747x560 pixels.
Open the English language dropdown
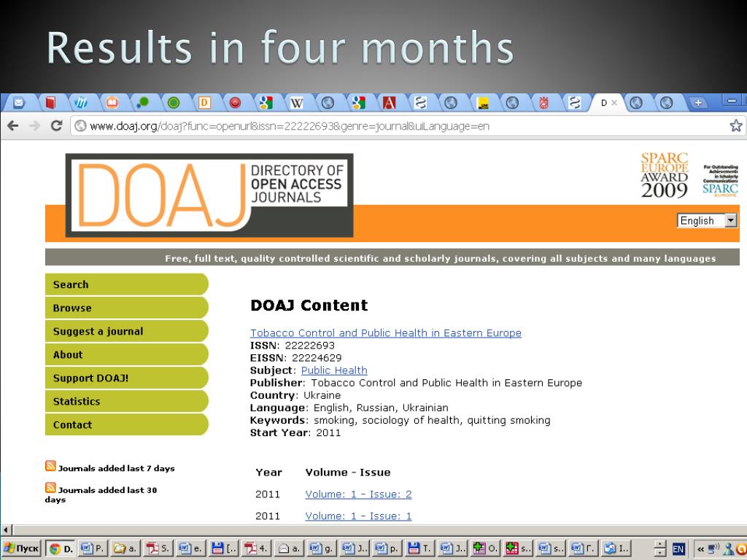[707, 220]
